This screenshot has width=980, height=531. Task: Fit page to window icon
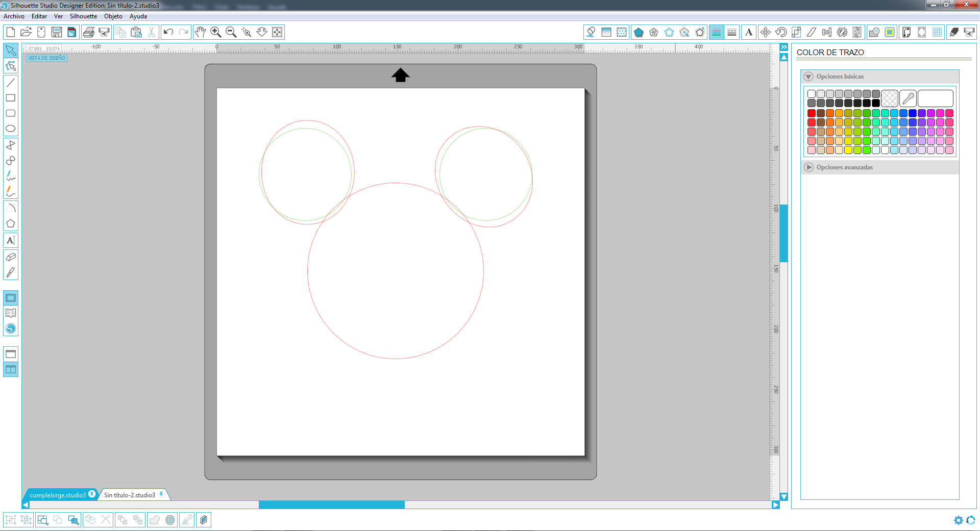tap(277, 32)
